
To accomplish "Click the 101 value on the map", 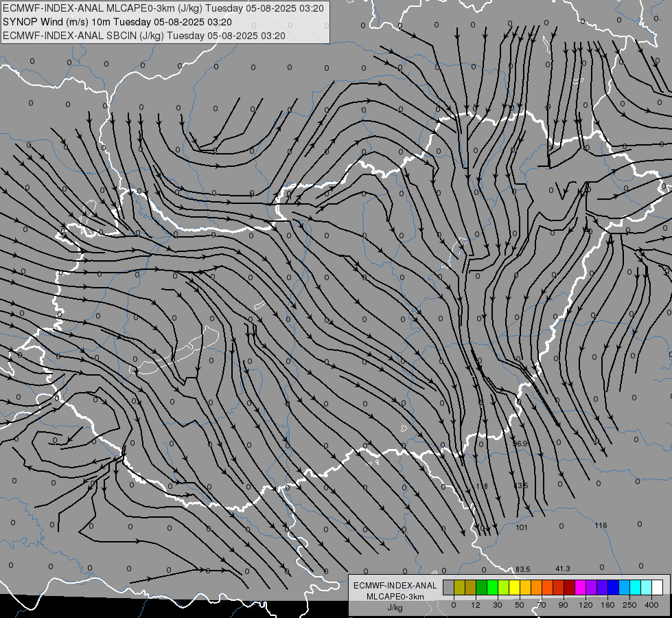I will point(522,527).
